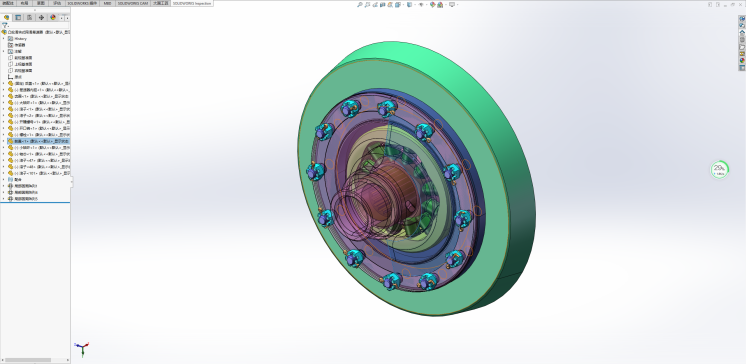746x364 pixels.
Task: Expand the 滚子<101> component node
Action: tap(4, 173)
